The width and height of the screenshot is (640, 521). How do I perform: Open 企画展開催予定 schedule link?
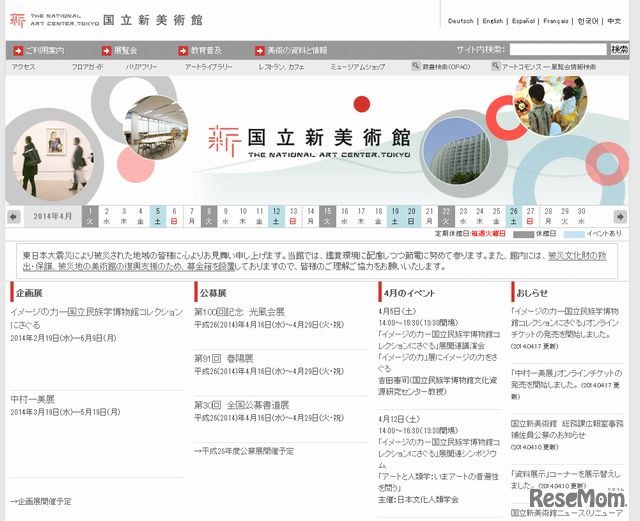41,501
